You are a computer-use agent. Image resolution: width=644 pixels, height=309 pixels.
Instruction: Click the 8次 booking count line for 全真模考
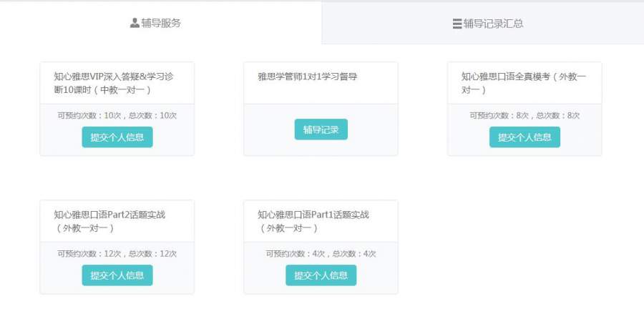pos(525,115)
